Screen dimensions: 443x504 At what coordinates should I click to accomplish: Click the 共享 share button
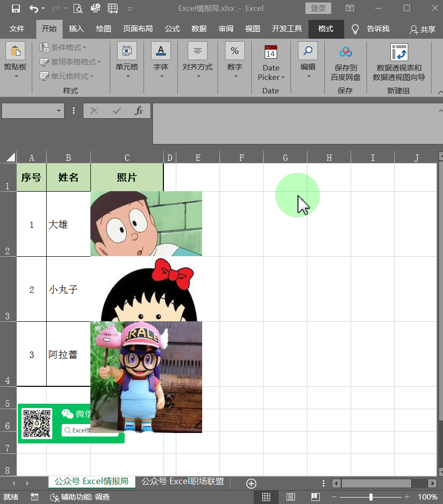click(423, 30)
